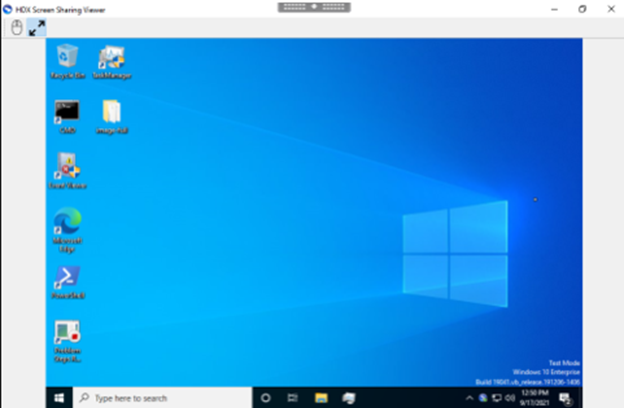Image resolution: width=624 pixels, height=408 pixels.
Task: Select the PowerShell desktop shortcut
Action: 68,282
